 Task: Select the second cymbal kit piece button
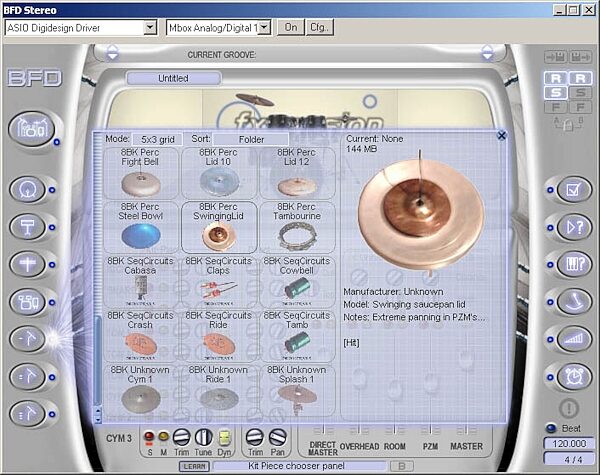coord(28,377)
